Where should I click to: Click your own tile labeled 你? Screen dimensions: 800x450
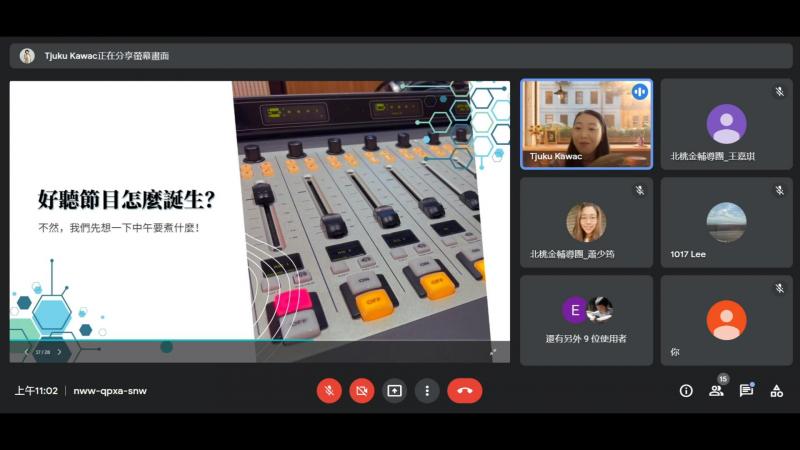point(726,320)
